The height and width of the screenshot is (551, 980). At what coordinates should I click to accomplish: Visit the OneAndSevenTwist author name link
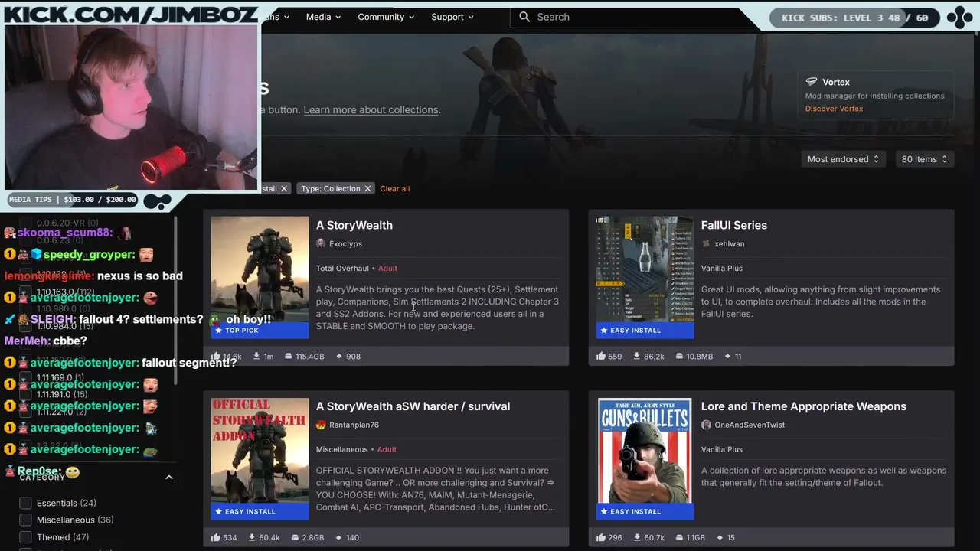(x=750, y=425)
